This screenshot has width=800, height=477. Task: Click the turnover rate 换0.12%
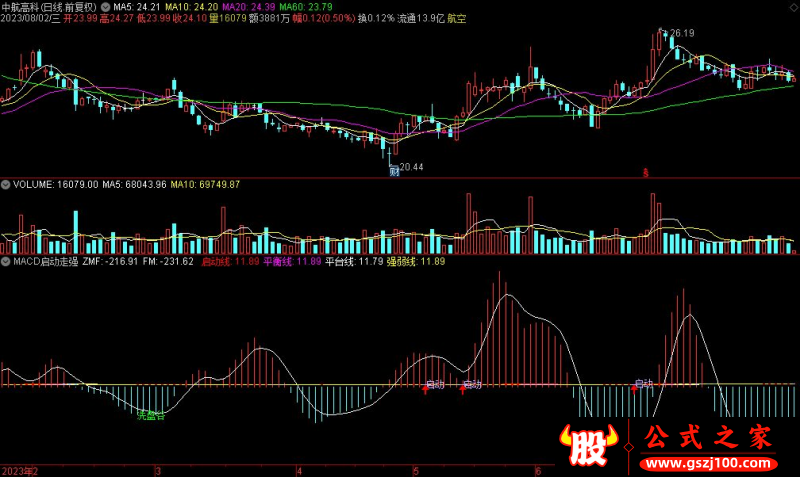376,18
